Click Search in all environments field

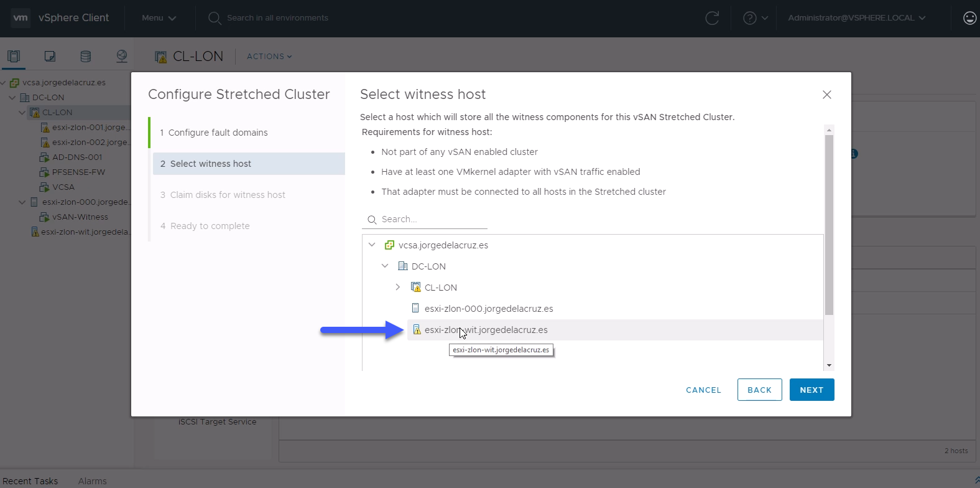pyautogui.click(x=277, y=18)
